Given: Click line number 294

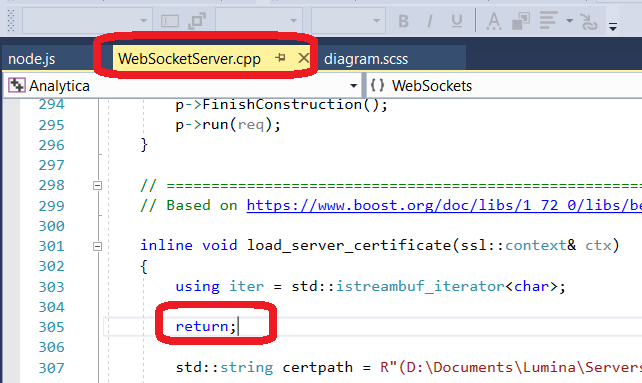Looking at the screenshot, I should pos(52,104).
